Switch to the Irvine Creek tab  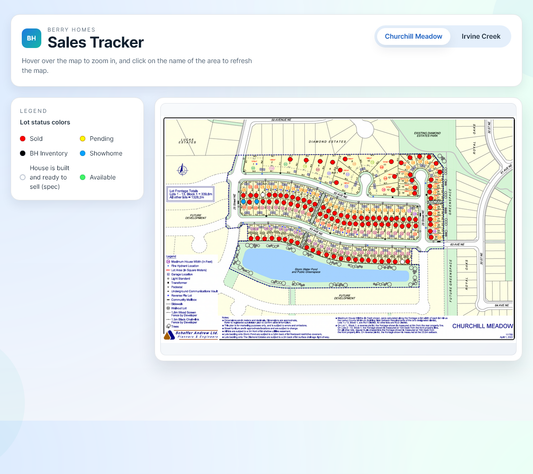coord(481,36)
